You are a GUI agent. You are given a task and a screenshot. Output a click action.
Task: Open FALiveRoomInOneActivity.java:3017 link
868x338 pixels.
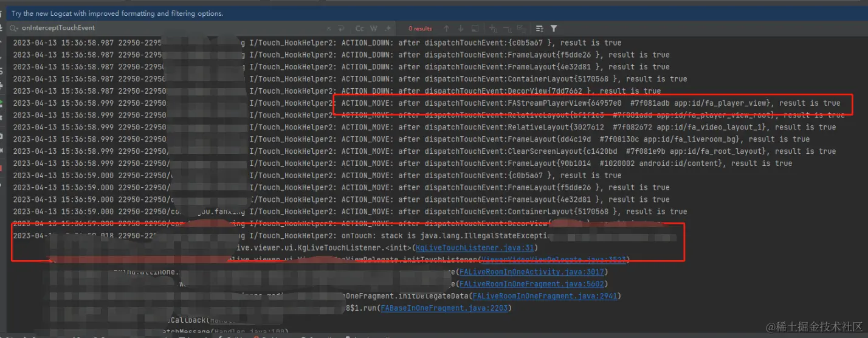(531, 272)
